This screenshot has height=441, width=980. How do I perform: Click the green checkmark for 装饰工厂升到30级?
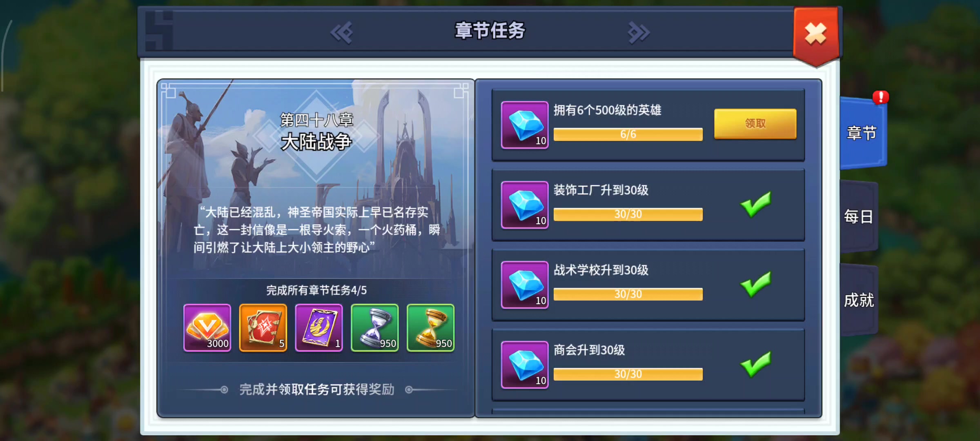point(755,204)
